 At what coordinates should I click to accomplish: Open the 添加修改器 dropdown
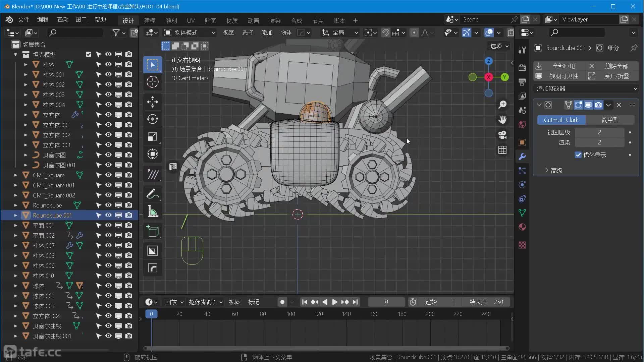586,88
